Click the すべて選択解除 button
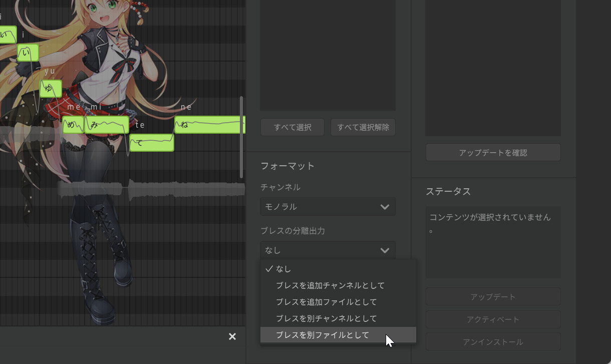The image size is (611, 364). point(363,127)
